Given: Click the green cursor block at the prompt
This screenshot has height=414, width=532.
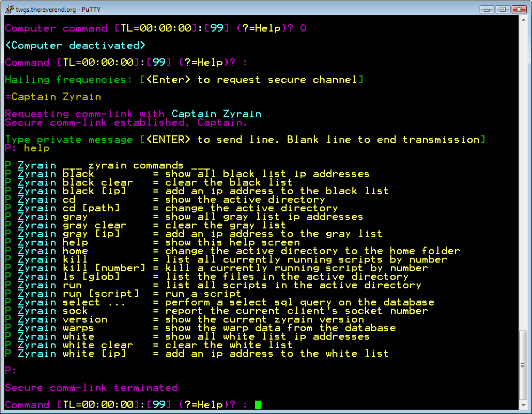Looking at the screenshot, I should (258, 405).
